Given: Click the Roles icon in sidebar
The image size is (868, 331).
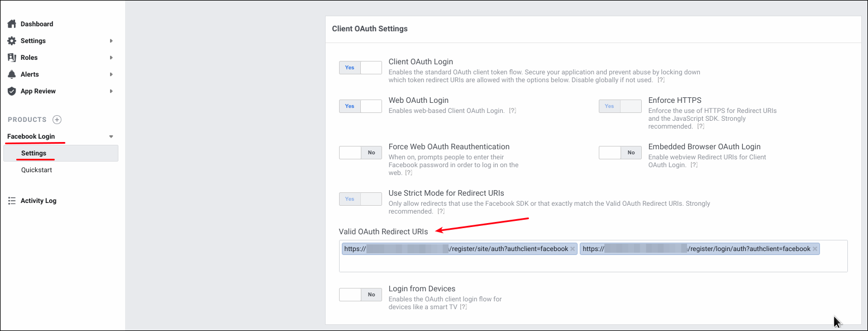Looking at the screenshot, I should click(12, 58).
